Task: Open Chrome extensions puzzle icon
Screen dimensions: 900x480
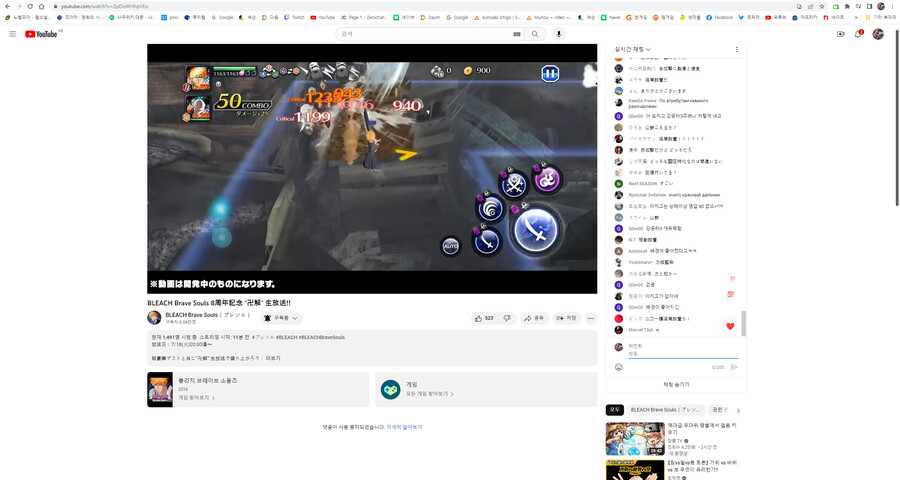Action: 847,6
